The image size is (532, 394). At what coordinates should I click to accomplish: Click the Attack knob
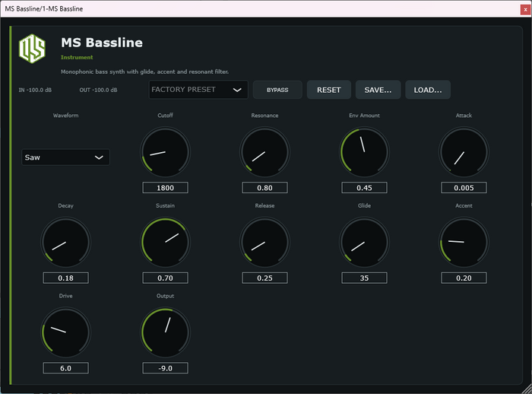(x=464, y=152)
